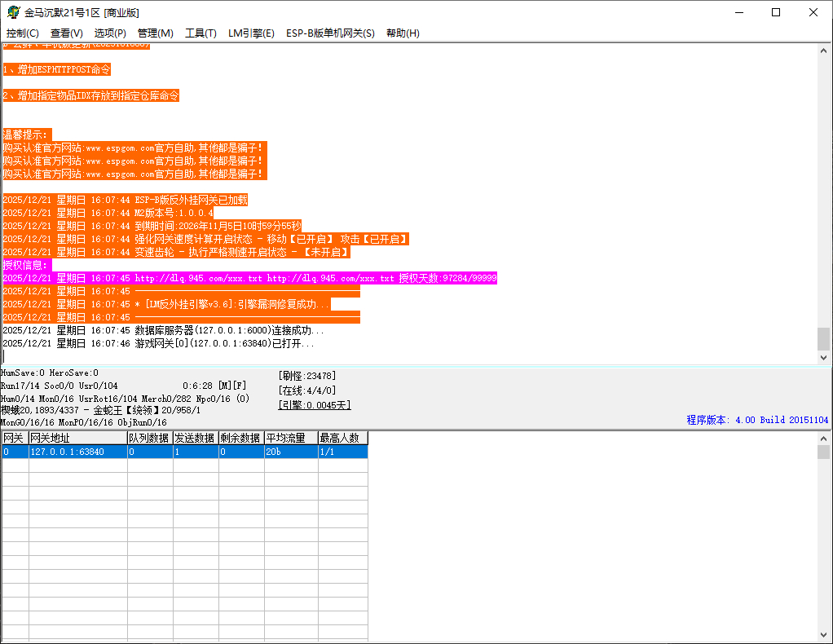The width and height of the screenshot is (833, 644).
Task: Click the 最高人数 column header
Action: [x=342, y=438]
